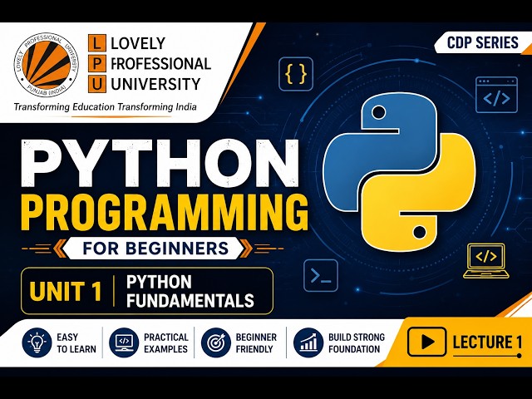
Task: Click the orange P letter box
Action: (96, 63)
